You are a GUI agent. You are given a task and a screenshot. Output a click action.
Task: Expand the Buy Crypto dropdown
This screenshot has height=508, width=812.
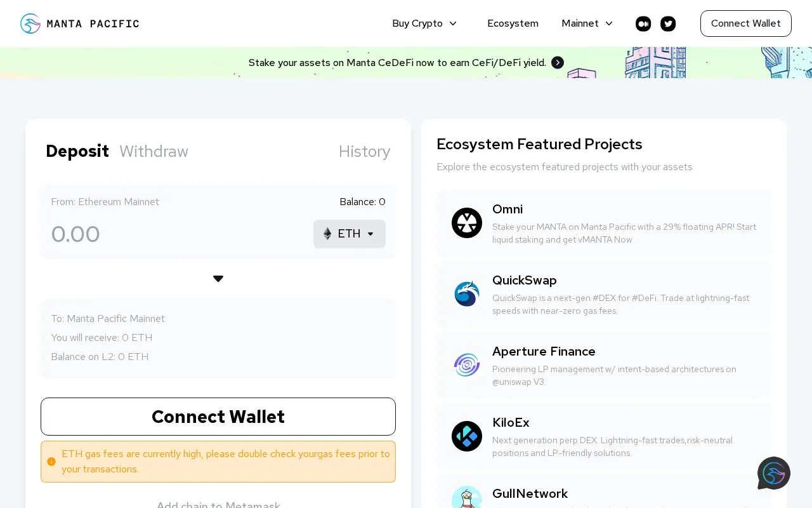(x=424, y=23)
